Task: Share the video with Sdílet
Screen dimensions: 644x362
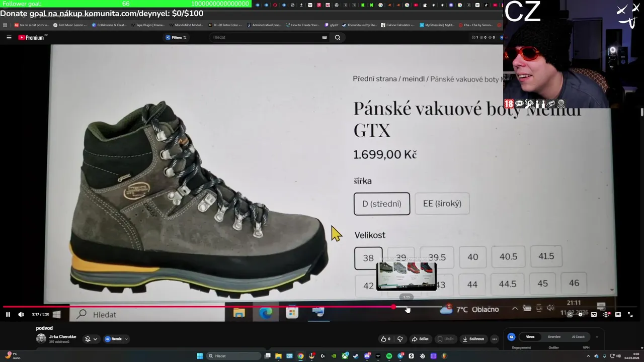Action: (420, 339)
